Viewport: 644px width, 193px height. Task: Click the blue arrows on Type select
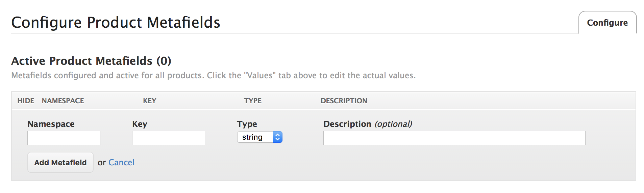277,137
